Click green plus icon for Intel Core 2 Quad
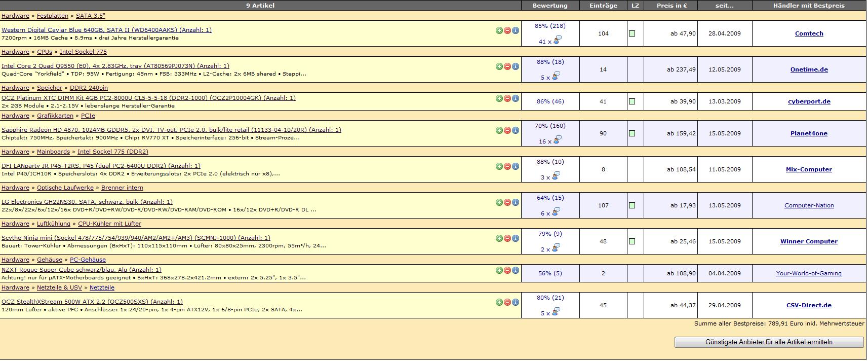868x361 pixels. 499,66
